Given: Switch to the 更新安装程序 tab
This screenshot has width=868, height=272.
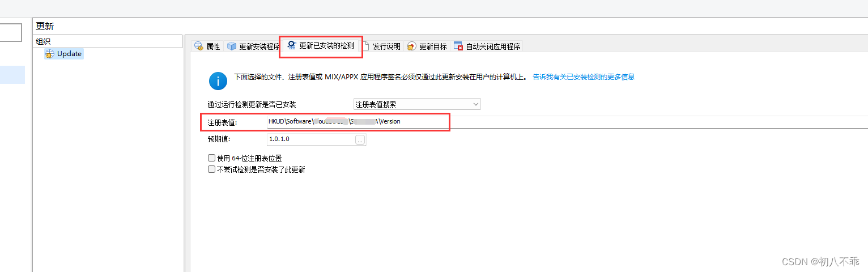Looking at the screenshot, I should point(253,46).
